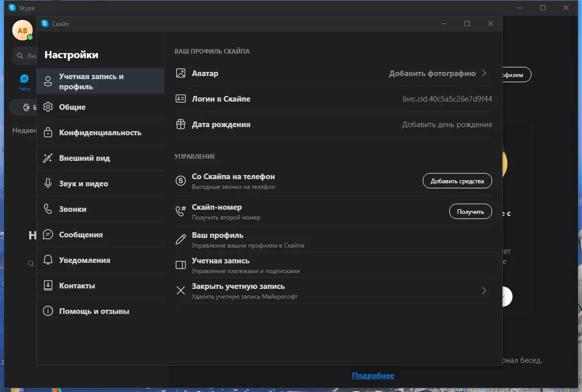Open your AB profile avatar
582x392 pixels.
(22, 30)
